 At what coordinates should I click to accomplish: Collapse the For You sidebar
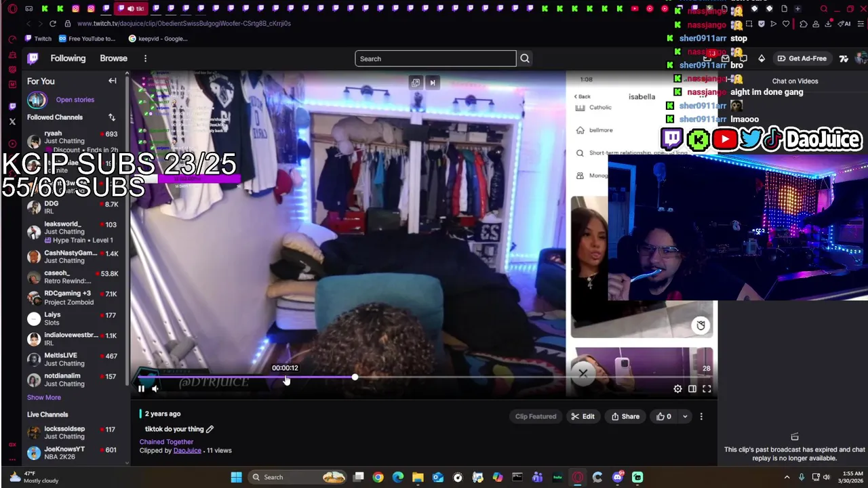pyautogui.click(x=113, y=81)
